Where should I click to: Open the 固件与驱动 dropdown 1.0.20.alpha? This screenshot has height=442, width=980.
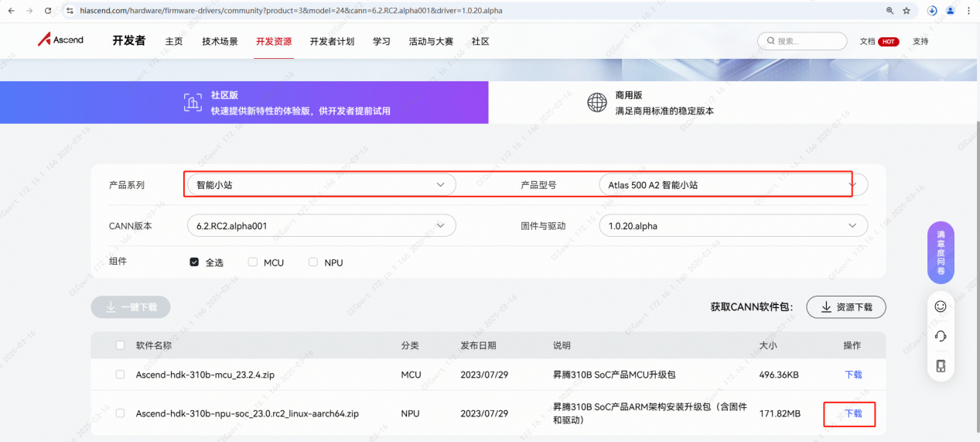point(733,226)
